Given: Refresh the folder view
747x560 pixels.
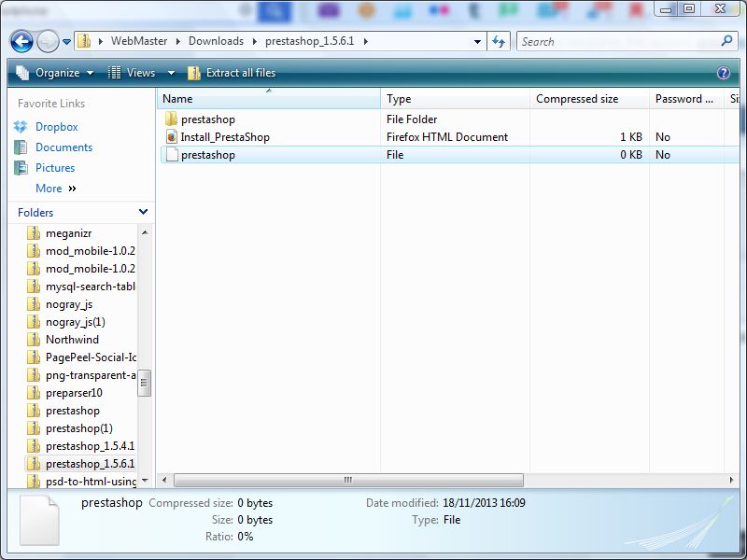Looking at the screenshot, I should (x=499, y=42).
